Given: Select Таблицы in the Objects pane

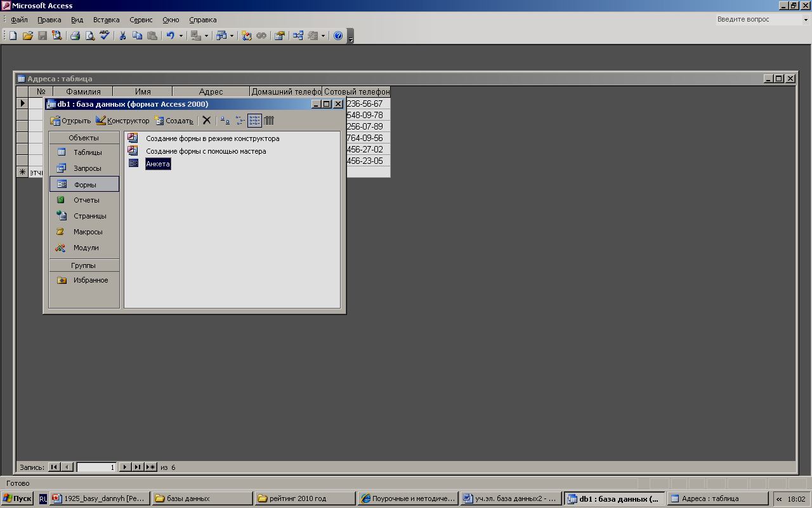Looking at the screenshot, I should click(x=84, y=152).
